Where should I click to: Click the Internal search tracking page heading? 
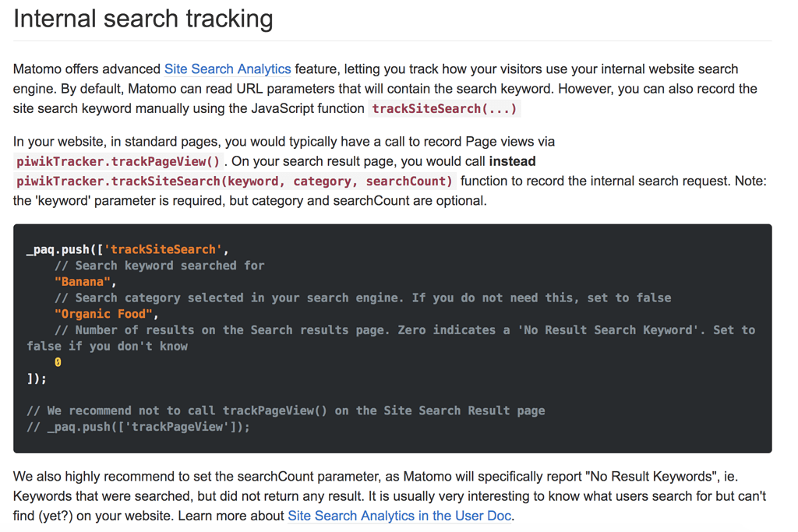[143, 18]
